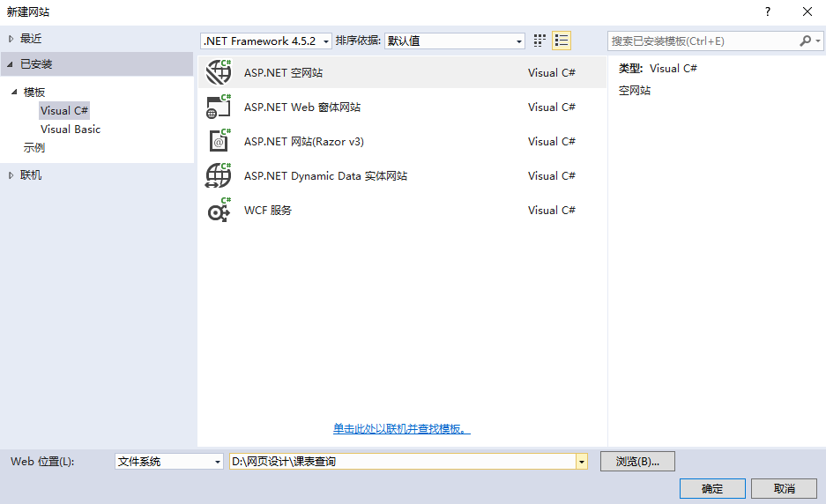Click Visual C# label in Razor v3 row
Screen dimensions: 826x504
pos(552,141)
